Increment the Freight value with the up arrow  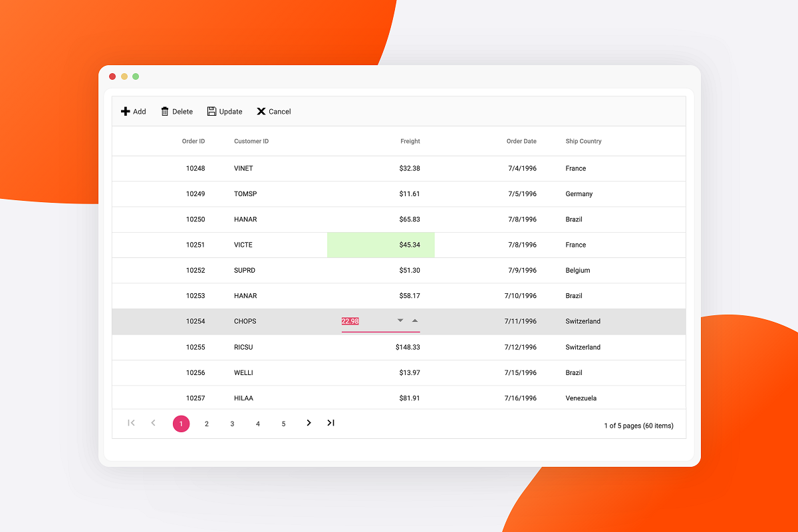416,320
